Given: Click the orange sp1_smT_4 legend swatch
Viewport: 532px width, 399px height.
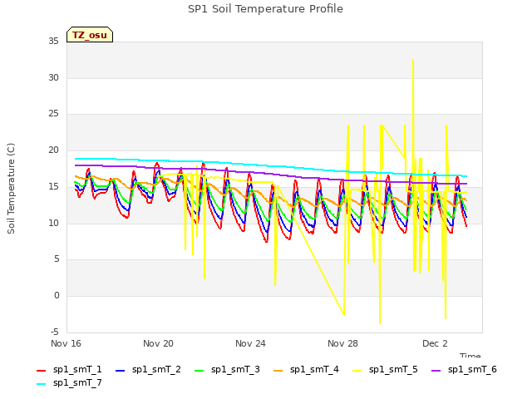Looking at the screenshot, I should 278,371.
